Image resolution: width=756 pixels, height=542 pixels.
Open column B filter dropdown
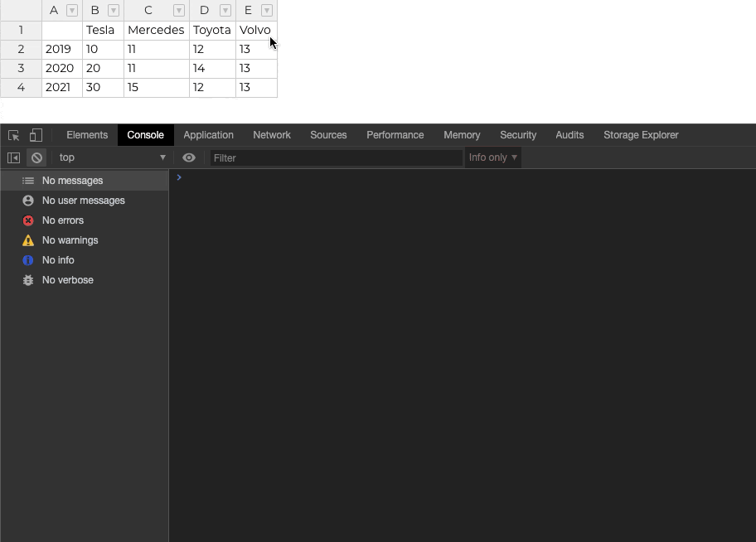114,10
